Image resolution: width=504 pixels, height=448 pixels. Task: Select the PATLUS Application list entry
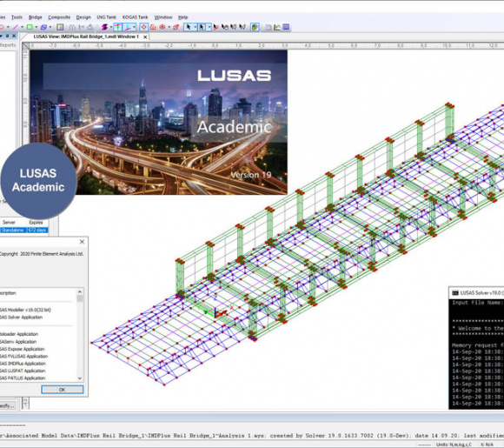(x=23, y=378)
